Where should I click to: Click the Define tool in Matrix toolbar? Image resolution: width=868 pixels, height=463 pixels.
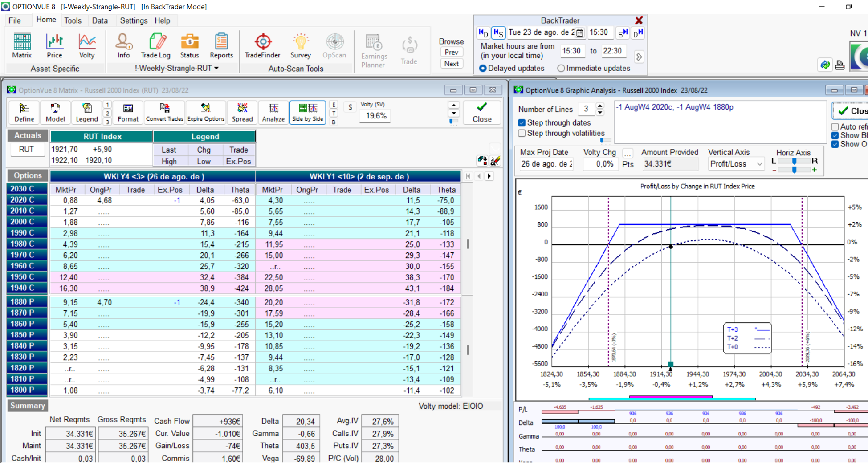[x=24, y=112]
